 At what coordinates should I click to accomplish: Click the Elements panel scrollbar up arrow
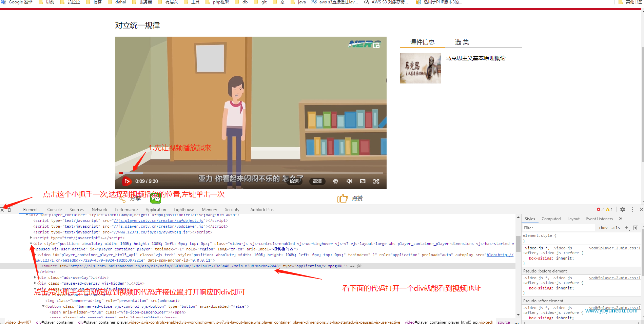coord(518,217)
